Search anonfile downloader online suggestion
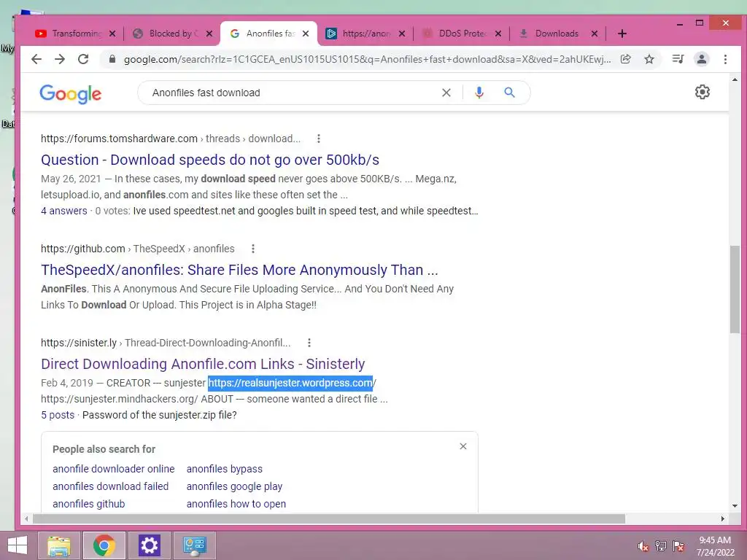747x560 pixels. [113, 469]
